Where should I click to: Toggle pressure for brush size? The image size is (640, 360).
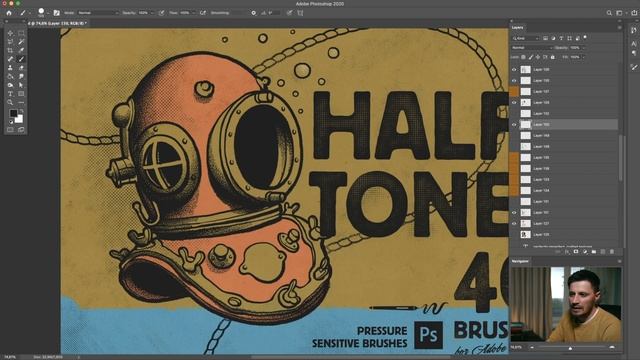pyautogui.click(x=289, y=13)
